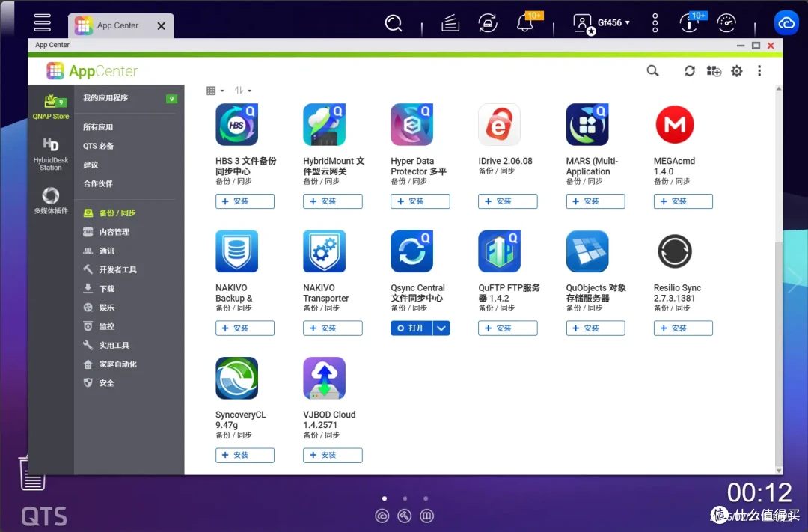Click the QTS desktop search magnifier icon
This screenshot has height=532, width=808.
tap(394, 23)
